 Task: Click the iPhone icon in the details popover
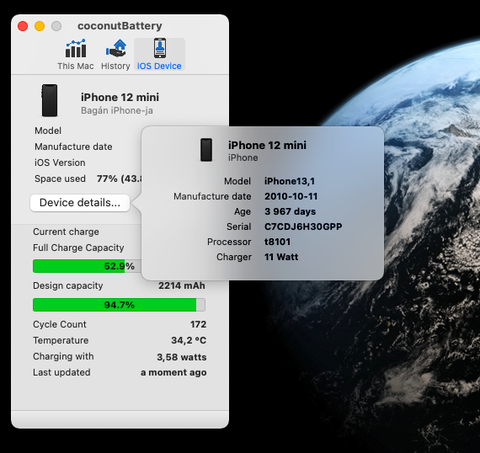(206, 150)
